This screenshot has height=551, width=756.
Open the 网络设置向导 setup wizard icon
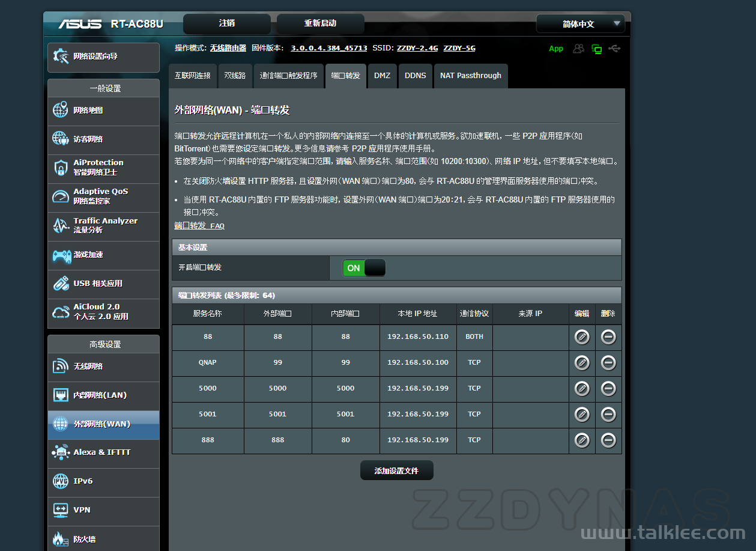click(61, 56)
